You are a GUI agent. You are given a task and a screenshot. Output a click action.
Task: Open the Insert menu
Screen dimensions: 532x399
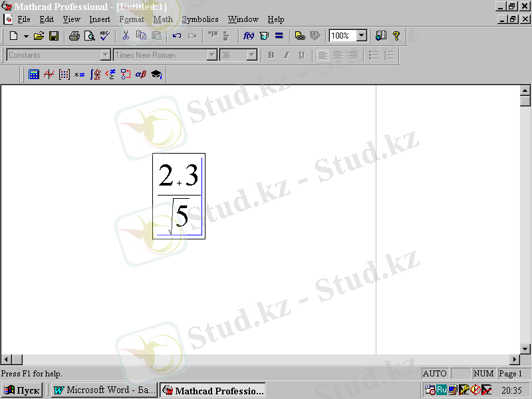click(100, 19)
